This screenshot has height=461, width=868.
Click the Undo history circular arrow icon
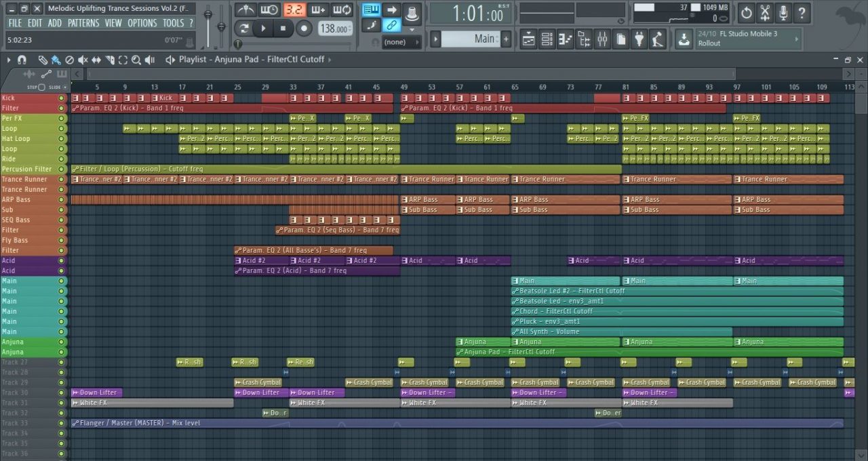747,12
